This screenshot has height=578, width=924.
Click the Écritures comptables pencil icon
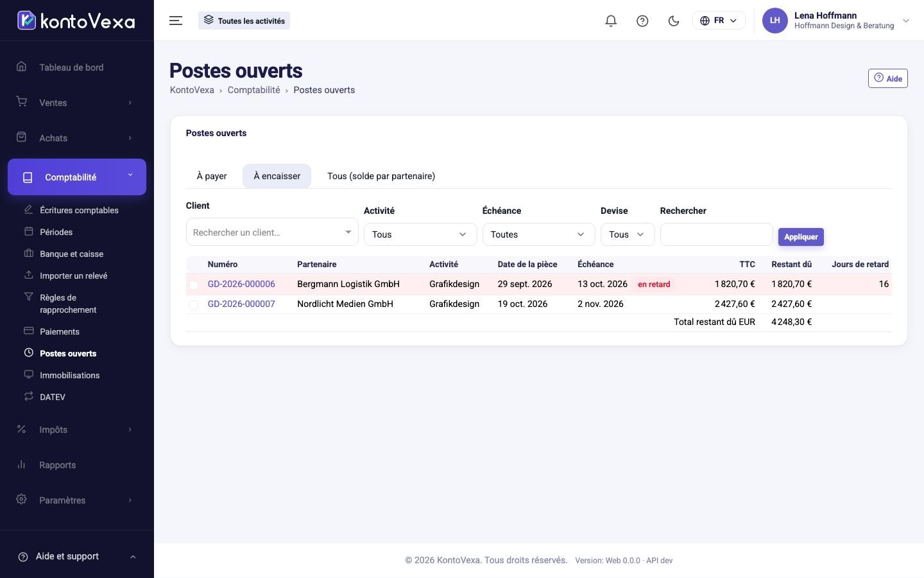tap(28, 209)
